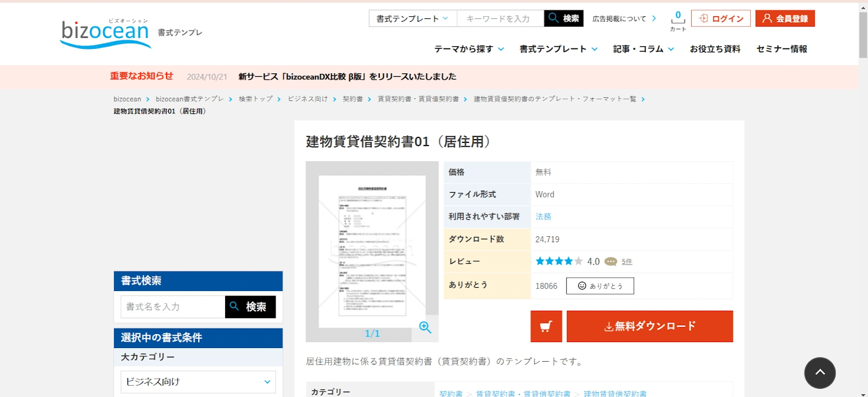The height and width of the screenshot is (397, 868).
Task: Click the 契約書 breadcrumb link
Action: click(x=353, y=99)
